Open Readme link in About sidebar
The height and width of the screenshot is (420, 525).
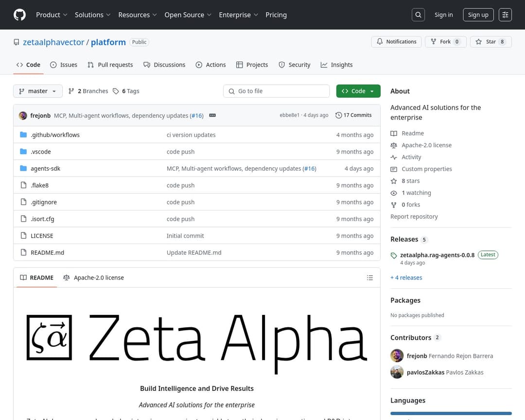click(407, 133)
